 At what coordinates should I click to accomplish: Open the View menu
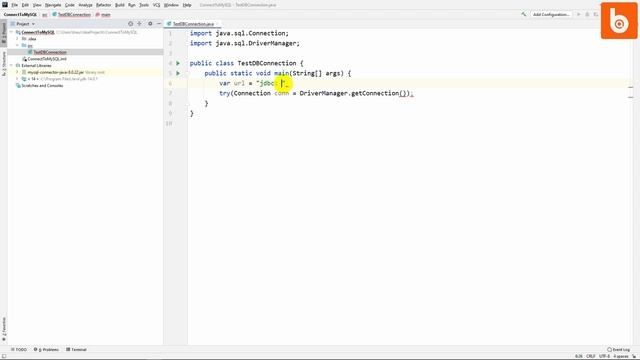click(x=37, y=5)
